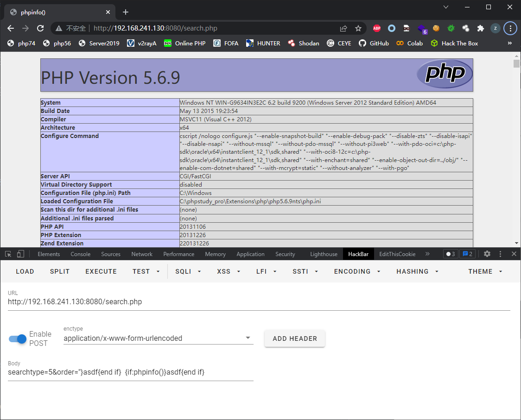Switch to the Elements tab

(x=49, y=254)
